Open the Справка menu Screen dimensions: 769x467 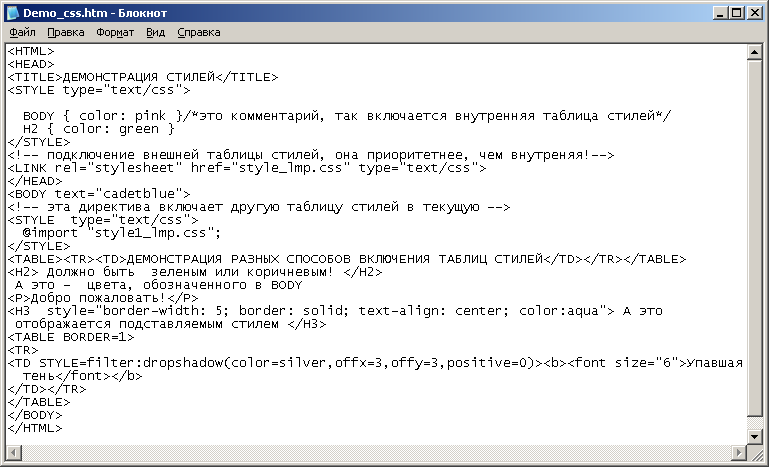pos(199,32)
